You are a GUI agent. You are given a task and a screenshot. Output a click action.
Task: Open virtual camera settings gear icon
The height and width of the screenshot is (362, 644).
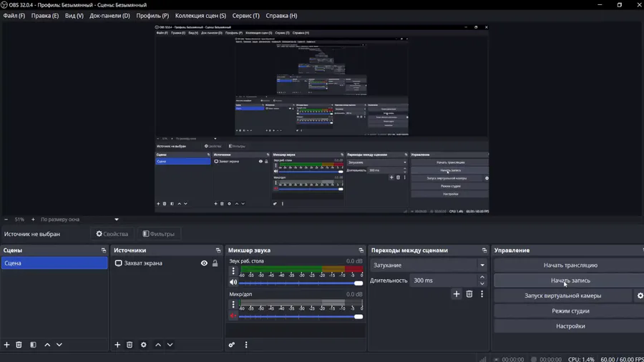tap(640, 295)
